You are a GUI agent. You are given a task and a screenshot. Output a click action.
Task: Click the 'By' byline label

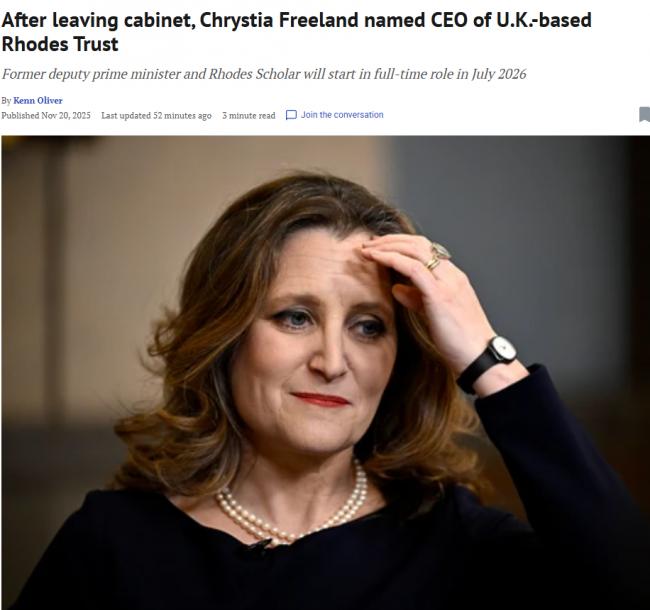[6, 101]
